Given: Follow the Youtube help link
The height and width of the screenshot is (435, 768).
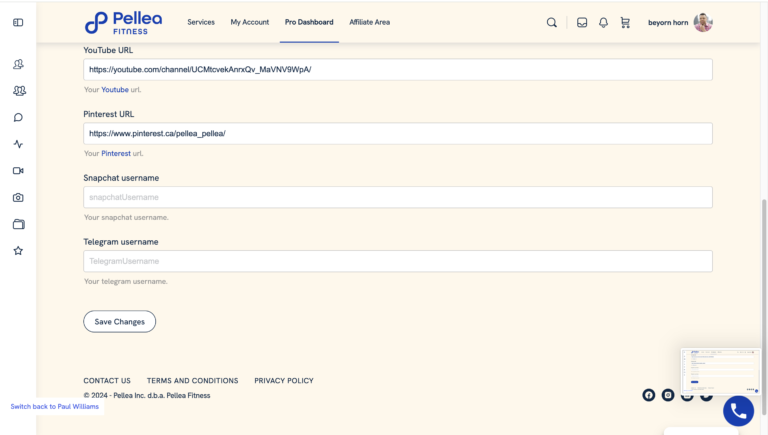Looking at the screenshot, I should (115, 90).
